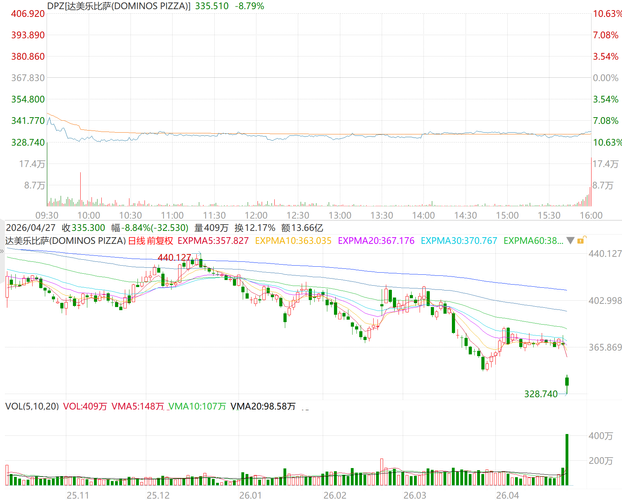The image size is (622, 500).
Task: Click the 日线 period label
Action: tap(136, 240)
